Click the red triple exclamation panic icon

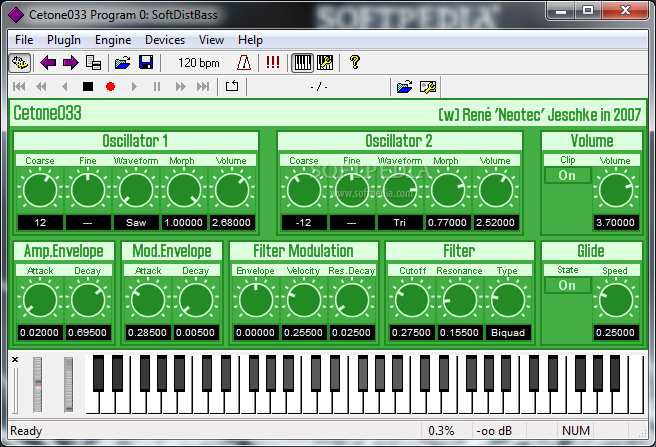pos(273,63)
